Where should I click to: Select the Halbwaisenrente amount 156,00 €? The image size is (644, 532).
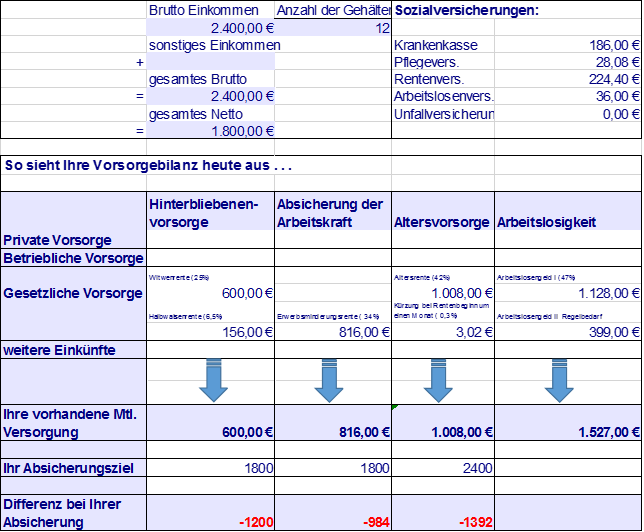247,332
